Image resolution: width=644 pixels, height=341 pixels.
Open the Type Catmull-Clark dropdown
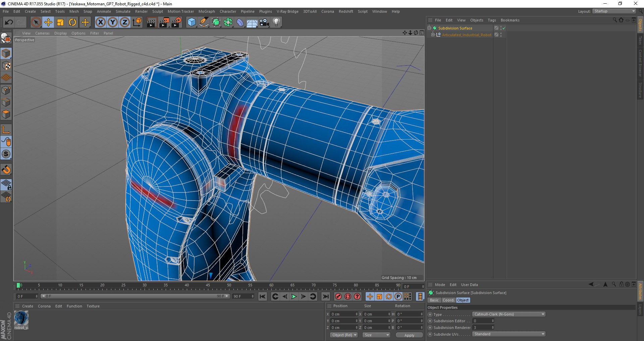pos(509,314)
